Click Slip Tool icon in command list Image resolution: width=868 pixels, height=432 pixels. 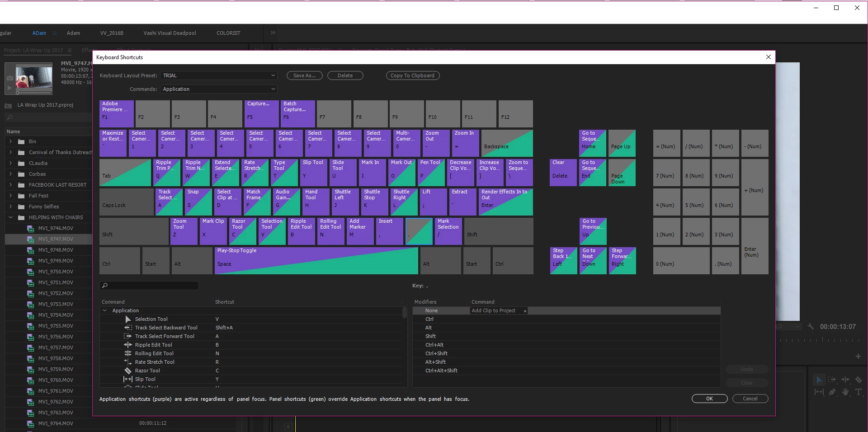[128, 379]
